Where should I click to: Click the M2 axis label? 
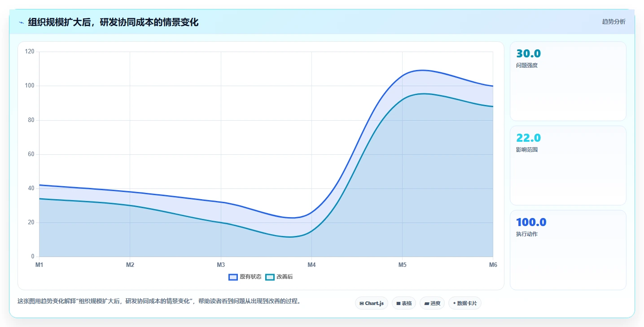[x=130, y=265]
